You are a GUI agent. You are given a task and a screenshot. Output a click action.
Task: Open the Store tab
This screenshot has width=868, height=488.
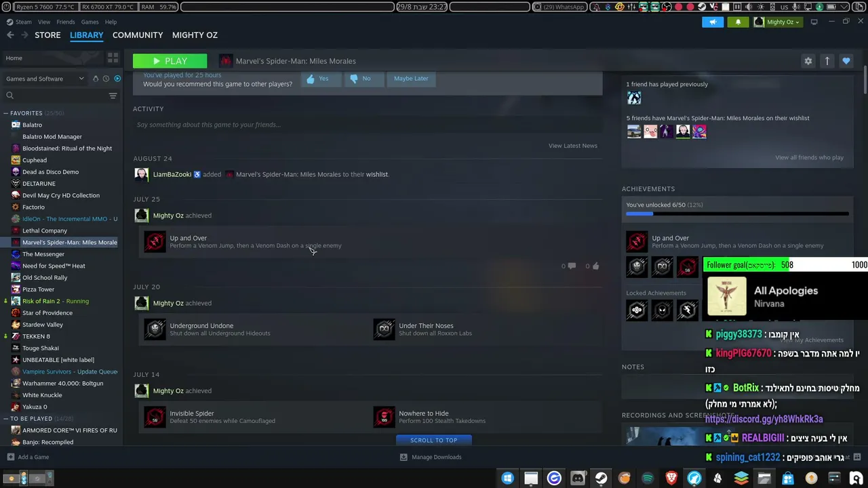pyautogui.click(x=47, y=35)
